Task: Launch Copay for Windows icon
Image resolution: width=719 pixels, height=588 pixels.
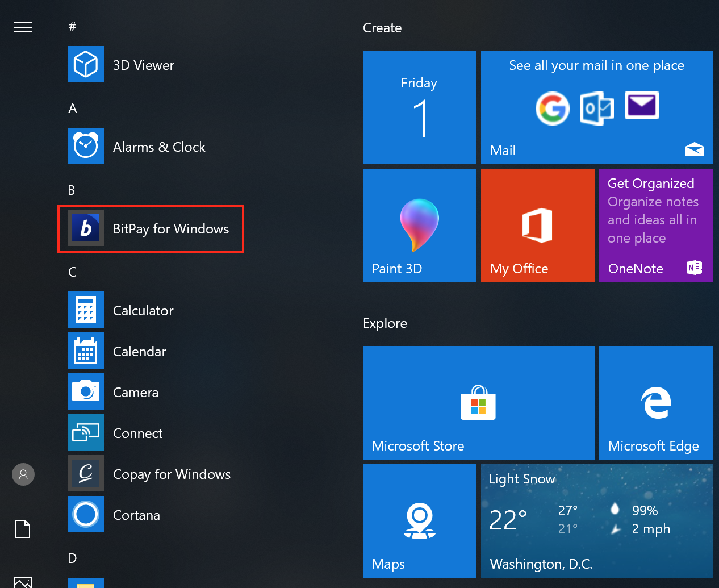Action: tap(86, 473)
